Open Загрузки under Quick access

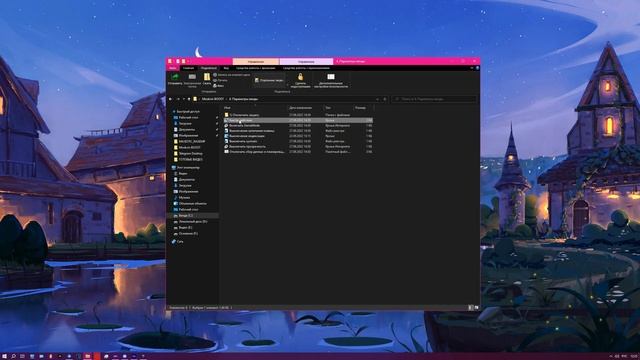point(183,123)
